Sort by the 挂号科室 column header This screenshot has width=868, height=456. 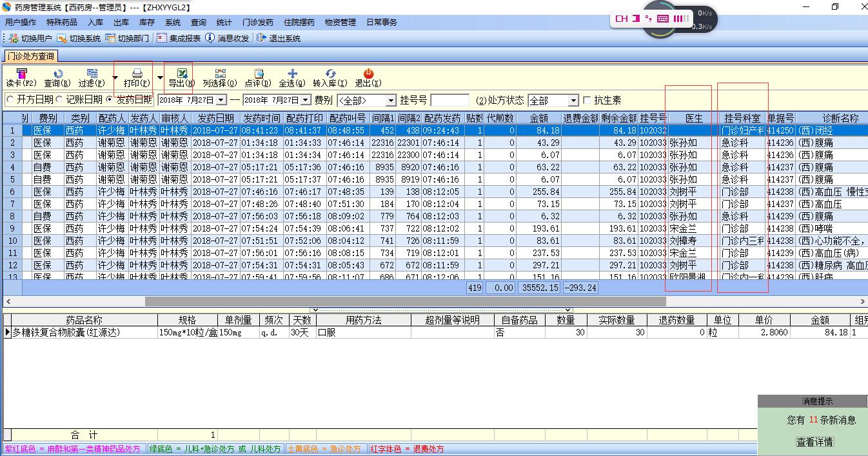(x=743, y=118)
